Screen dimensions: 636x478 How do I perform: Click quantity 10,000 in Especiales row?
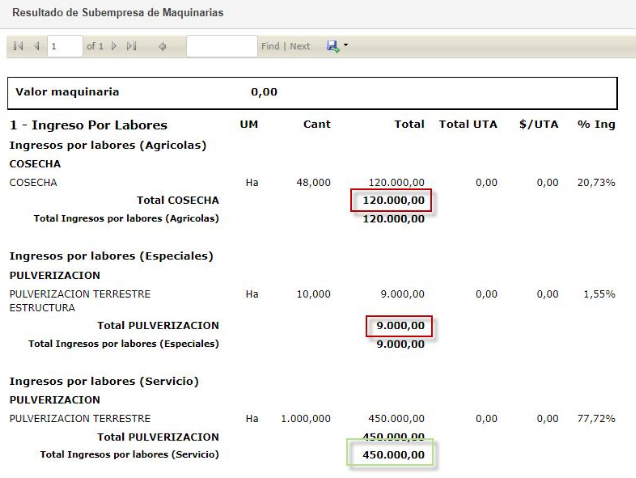[x=314, y=294]
